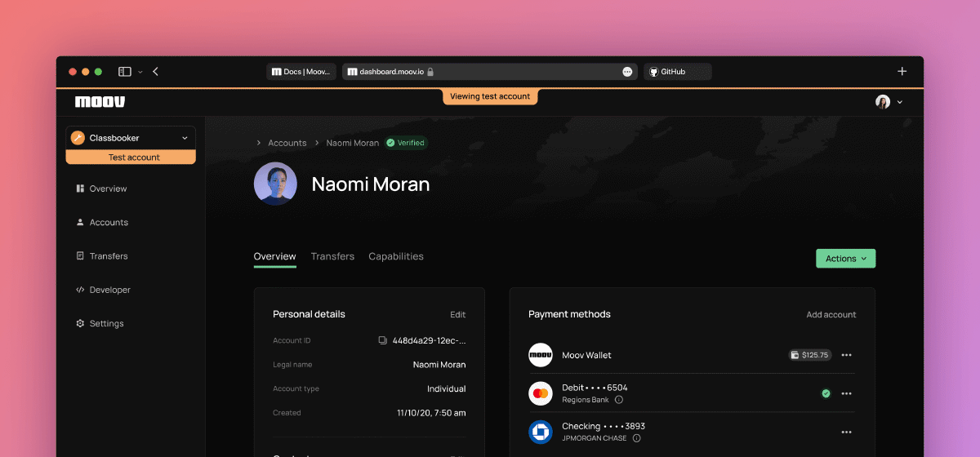Click the Overview dashboard icon in sidebar
Screen dimensions: 980x457
(x=80, y=189)
